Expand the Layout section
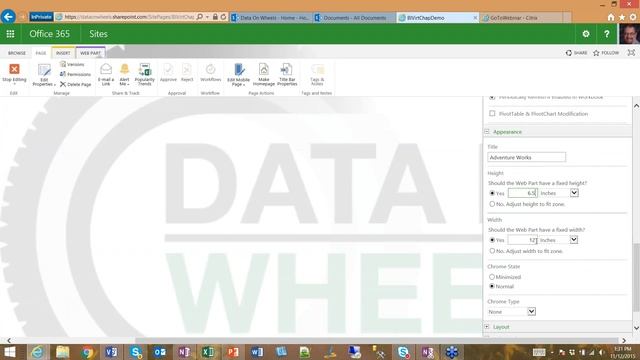This screenshot has height=360, width=640. [x=487, y=327]
